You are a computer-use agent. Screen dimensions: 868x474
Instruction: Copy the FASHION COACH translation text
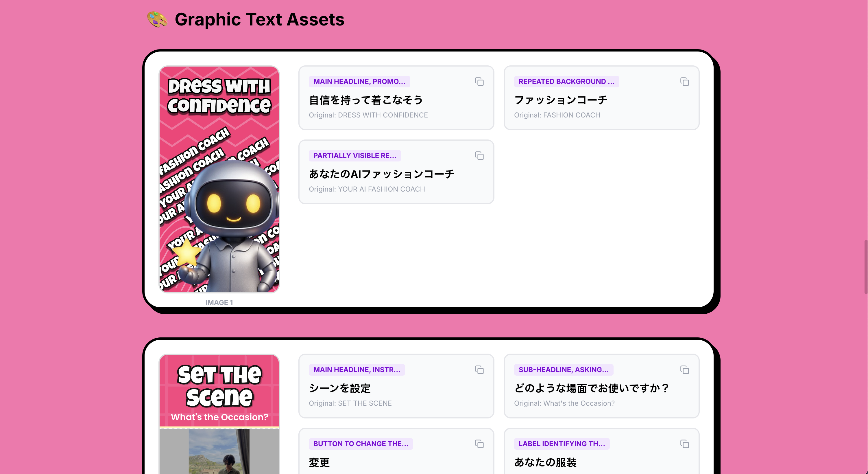click(x=684, y=82)
